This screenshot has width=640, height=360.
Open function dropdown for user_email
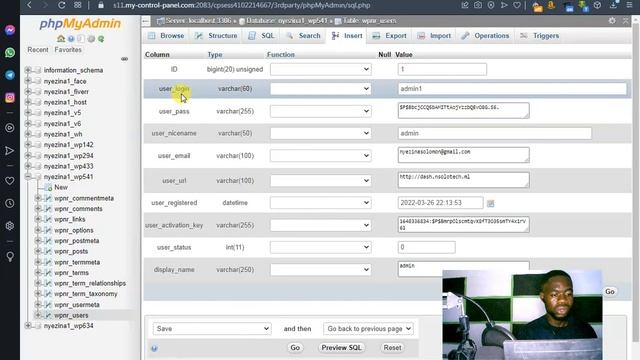(x=320, y=156)
